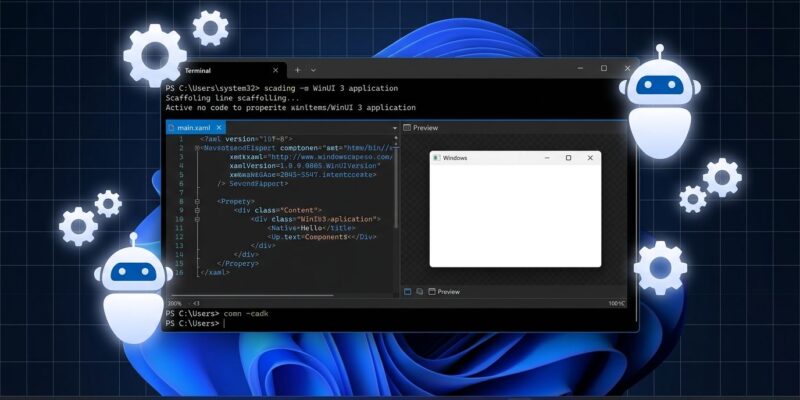The height and width of the screenshot is (400, 800).
Task: Minimize the inner Windows preview window
Action: click(547, 158)
